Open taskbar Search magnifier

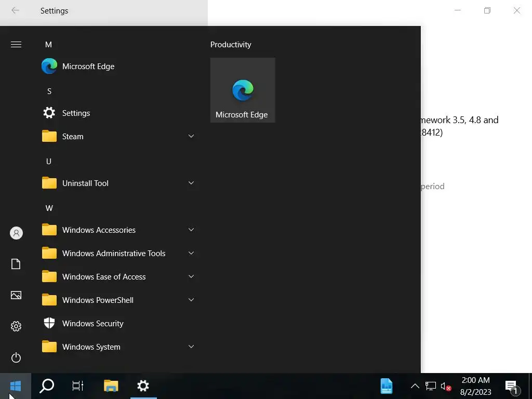tap(47, 386)
